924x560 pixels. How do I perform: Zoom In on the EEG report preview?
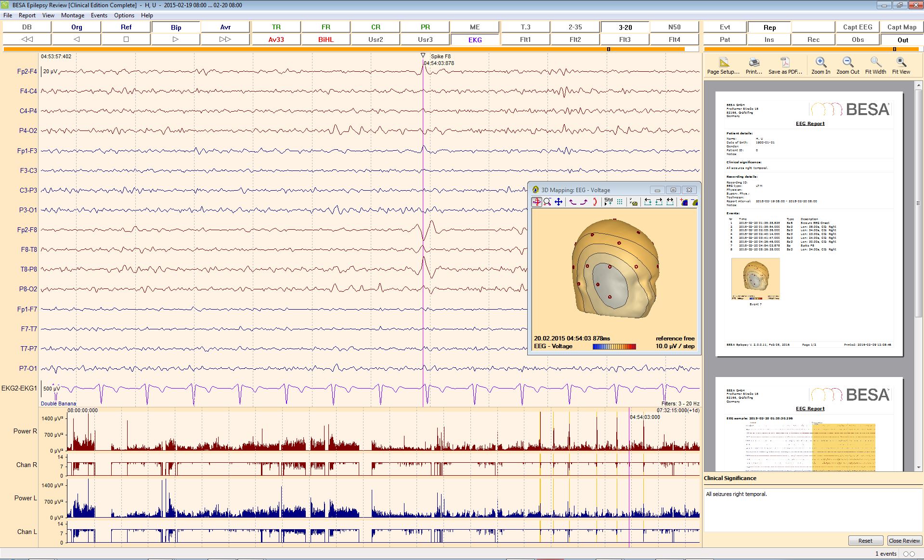820,65
